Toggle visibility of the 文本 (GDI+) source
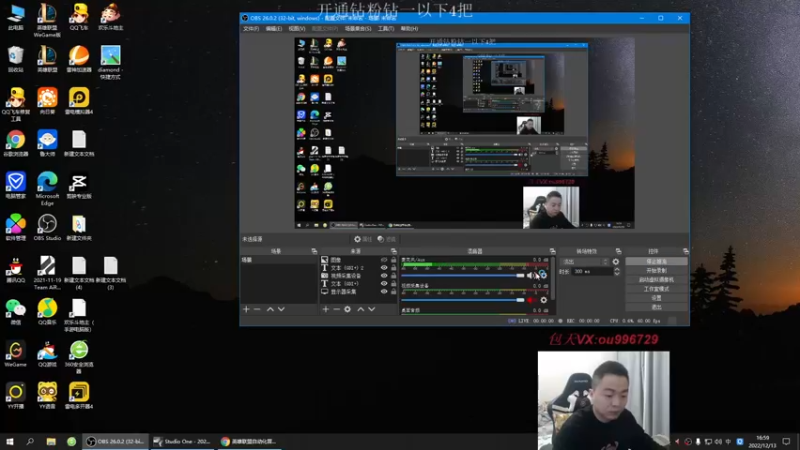This screenshot has height=450, width=800. click(x=384, y=284)
